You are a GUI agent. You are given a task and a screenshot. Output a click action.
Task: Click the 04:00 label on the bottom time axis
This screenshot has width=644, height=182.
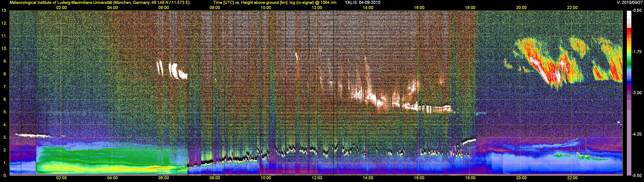click(x=112, y=178)
